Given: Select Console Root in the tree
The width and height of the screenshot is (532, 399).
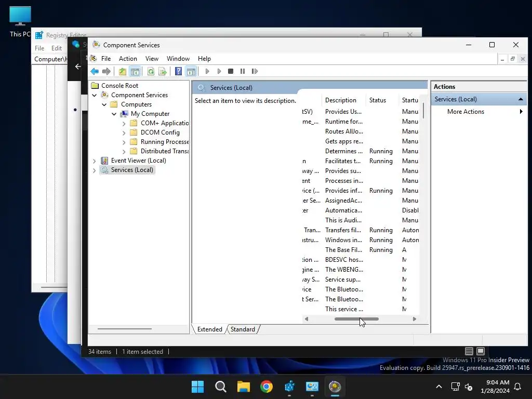Looking at the screenshot, I should (x=120, y=86).
